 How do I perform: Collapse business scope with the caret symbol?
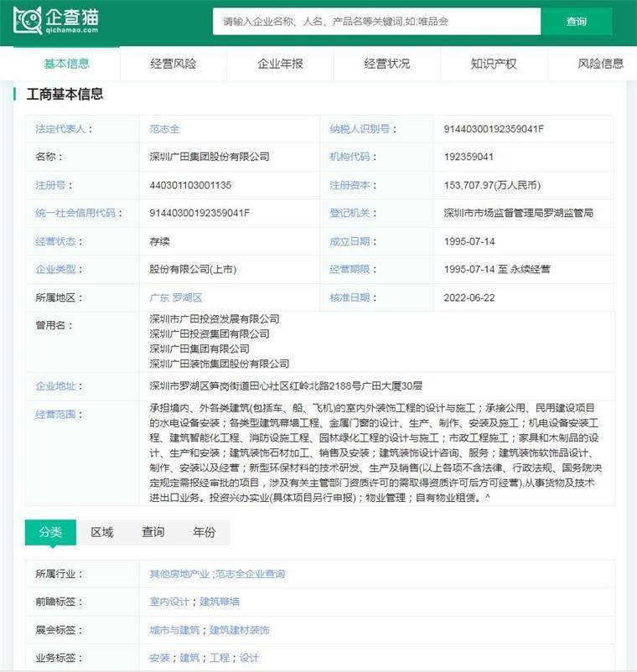488,498
